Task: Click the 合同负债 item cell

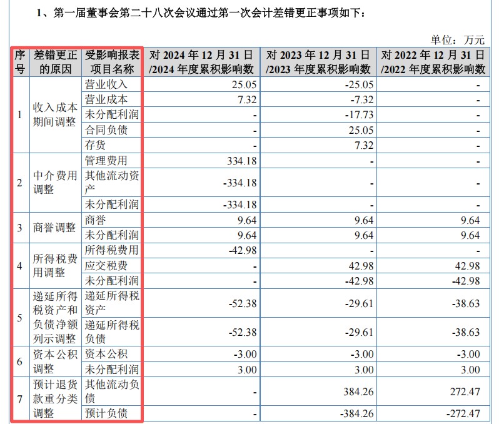Action: (x=106, y=130)
